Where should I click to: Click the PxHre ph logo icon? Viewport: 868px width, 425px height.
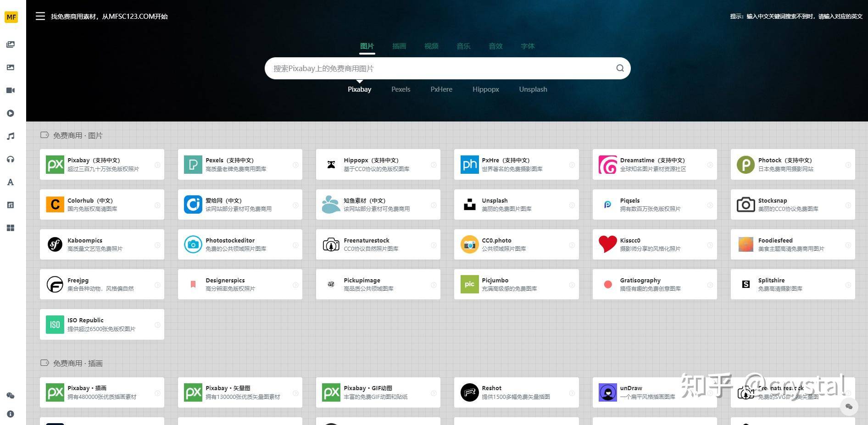coord(470,165)
